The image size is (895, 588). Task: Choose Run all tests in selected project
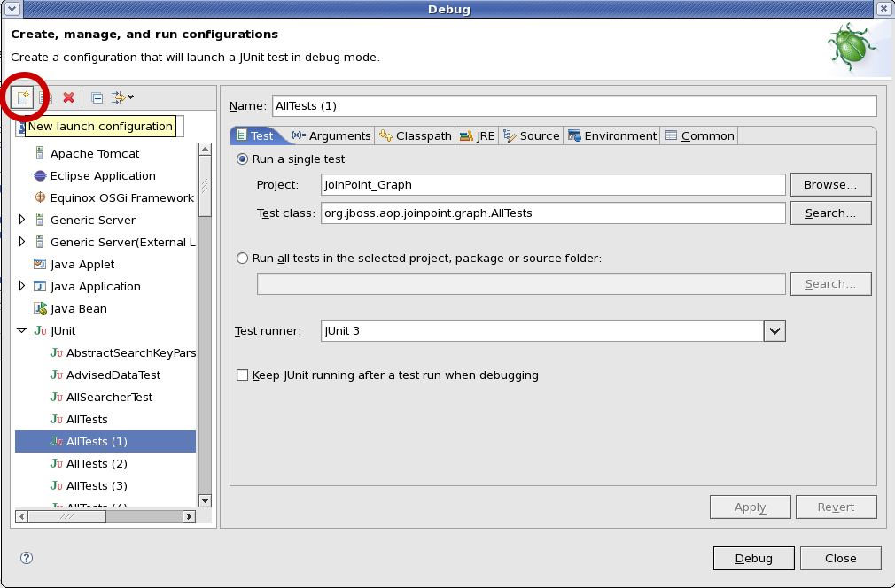pyautogui.click(x=243, y=259)
